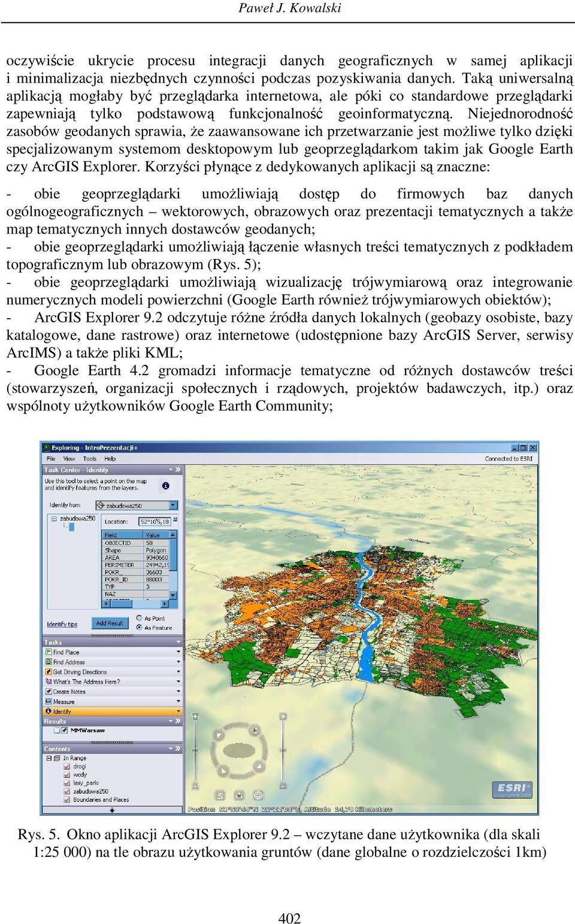Click the full globe view button
The image size is (575, 924).
click(258, 796)
